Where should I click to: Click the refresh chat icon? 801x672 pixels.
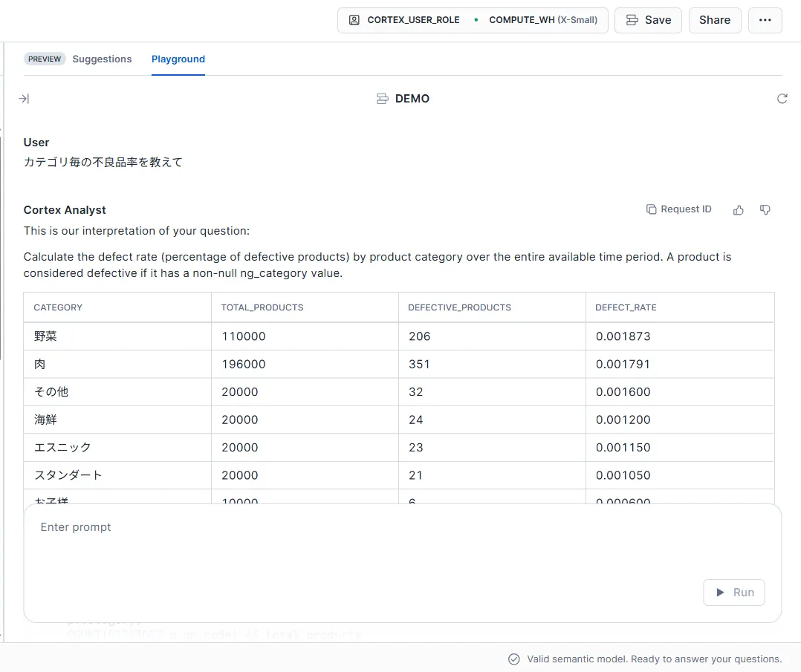tap(782, 99)
